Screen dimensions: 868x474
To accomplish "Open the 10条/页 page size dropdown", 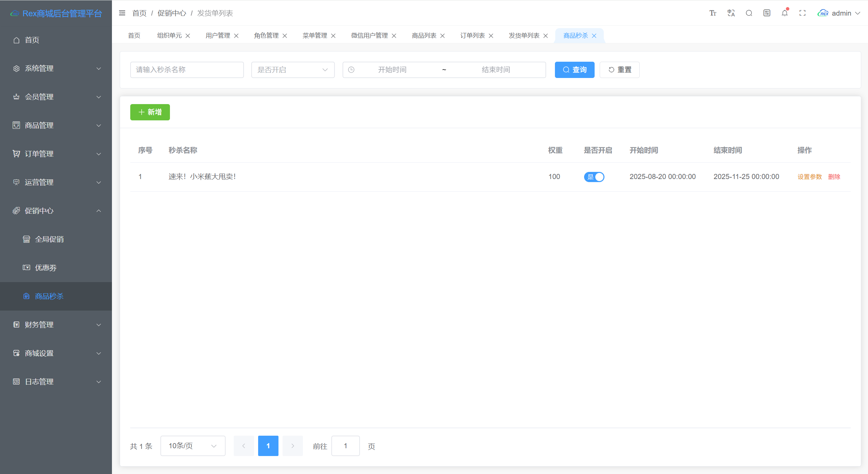I will 193,446.
